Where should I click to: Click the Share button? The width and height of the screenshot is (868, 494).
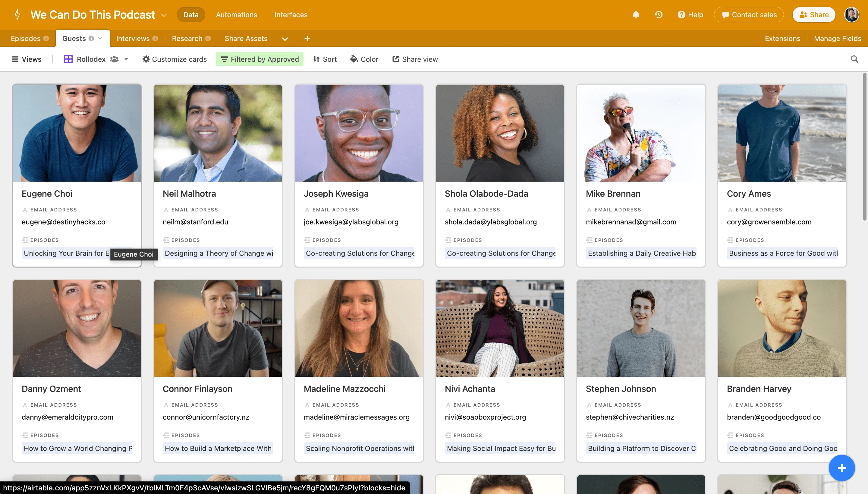[x=814, y=14]
